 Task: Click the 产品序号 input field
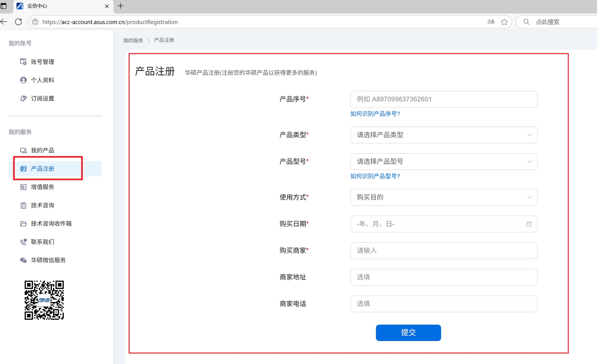(444, 99)
